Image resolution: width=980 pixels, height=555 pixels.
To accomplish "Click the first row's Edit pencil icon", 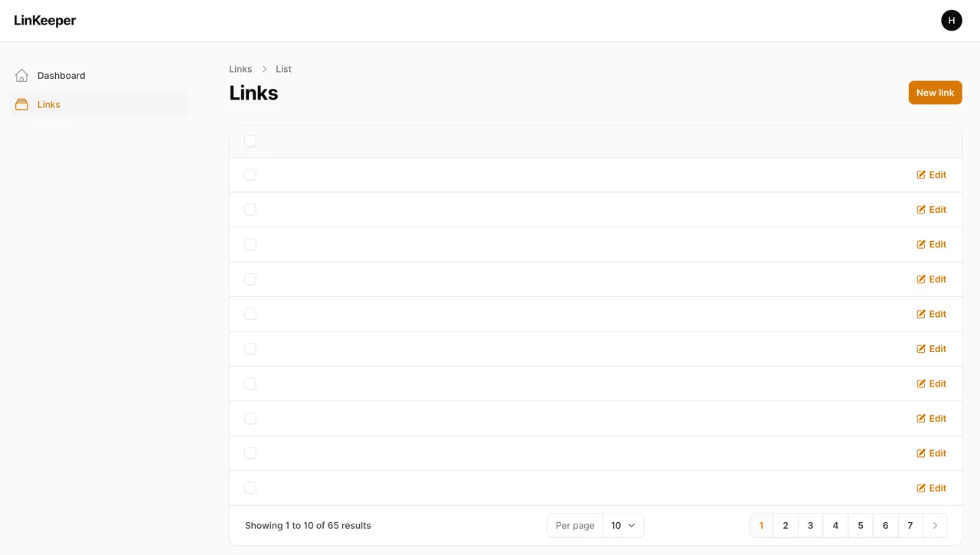I will pos(921,175).
